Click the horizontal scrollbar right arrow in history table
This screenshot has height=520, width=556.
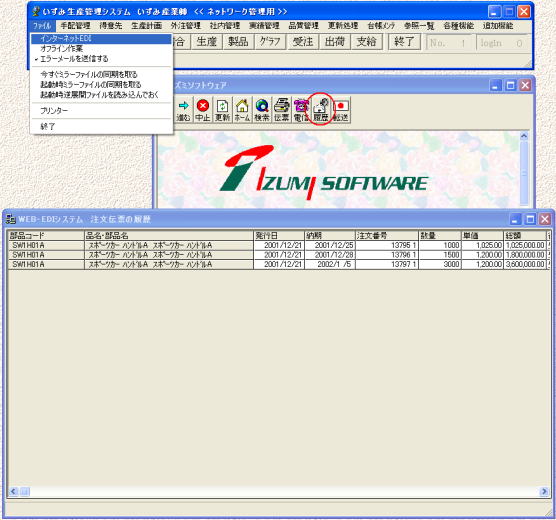(544, 491)
